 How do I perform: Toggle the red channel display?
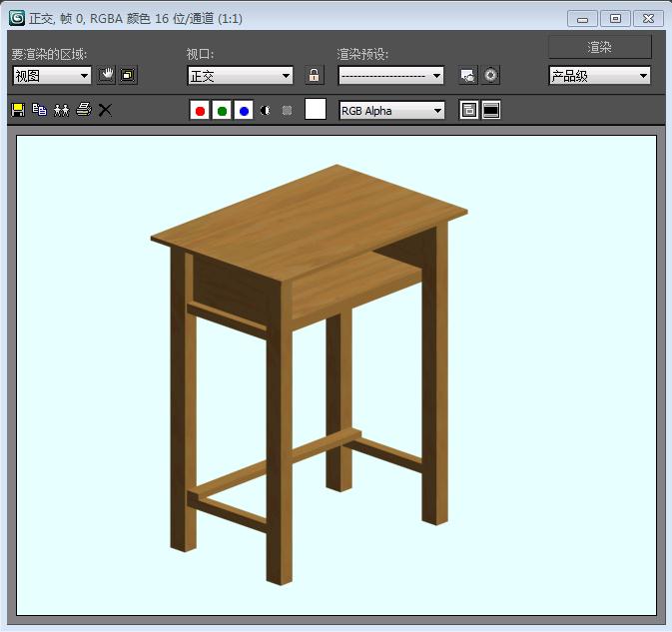click(x=200, y=111)
